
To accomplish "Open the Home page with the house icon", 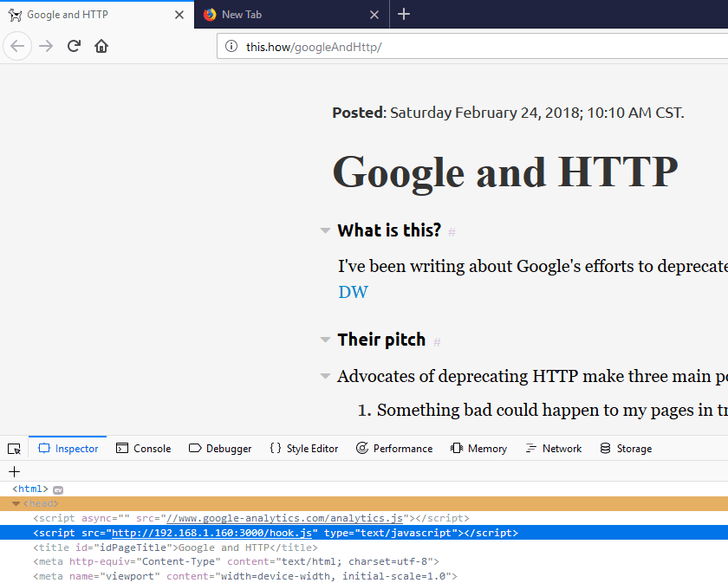I will [x=101, y=46].
